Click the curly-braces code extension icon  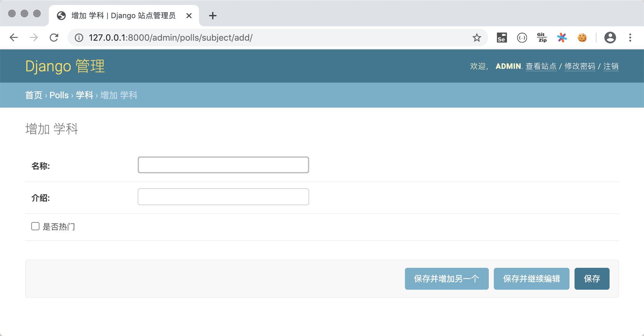coord(522,38)
